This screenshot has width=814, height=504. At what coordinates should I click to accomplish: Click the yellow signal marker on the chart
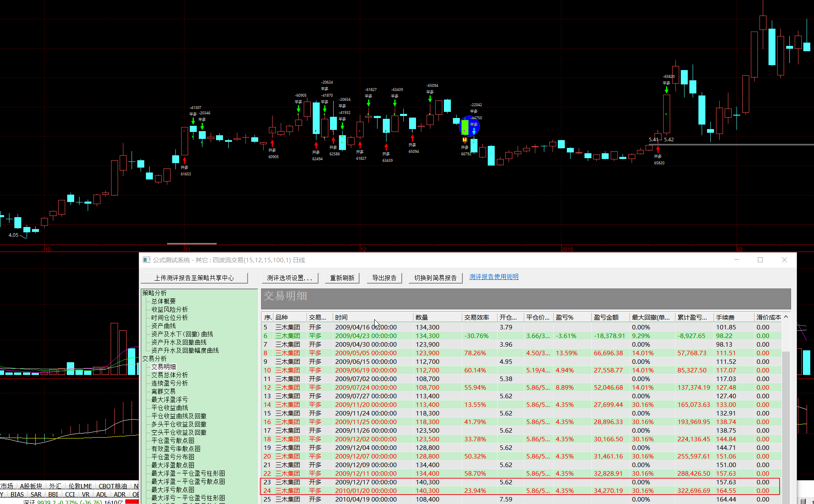pyautogui.click(x=464, y=140)
